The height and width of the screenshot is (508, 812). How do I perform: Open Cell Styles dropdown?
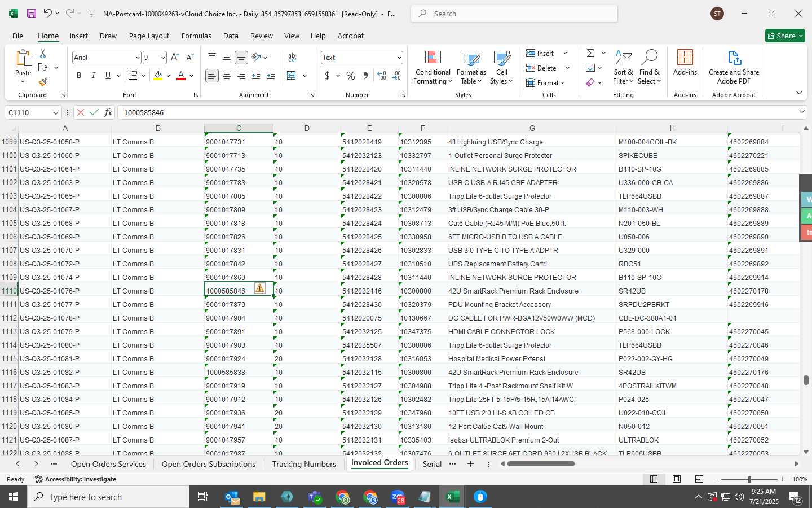[501, 67]
